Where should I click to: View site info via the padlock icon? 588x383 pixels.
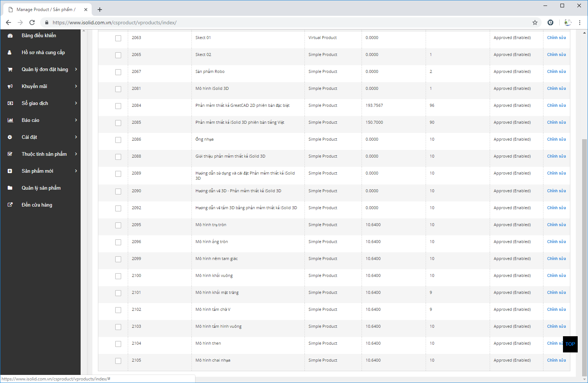[x=47, y=22]
